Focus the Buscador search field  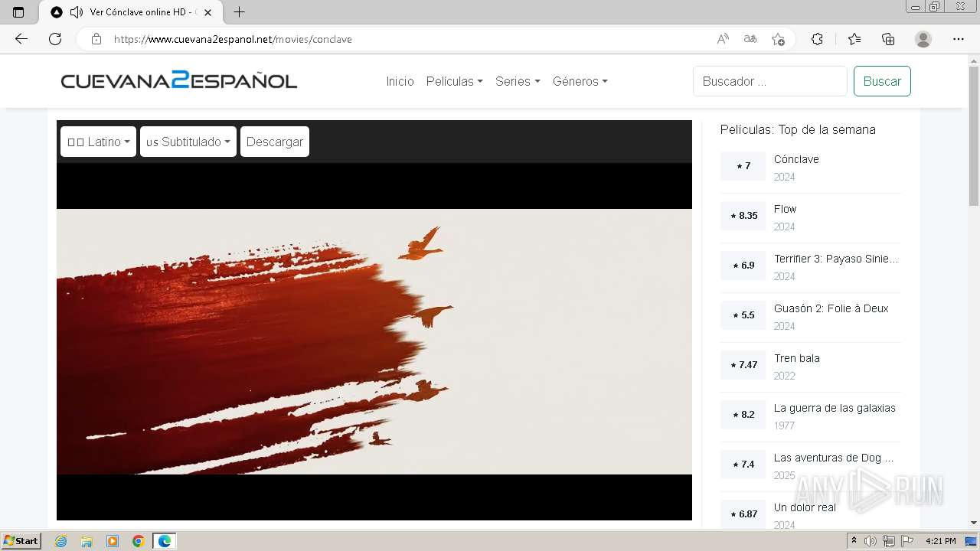click(x=770, y=81)
